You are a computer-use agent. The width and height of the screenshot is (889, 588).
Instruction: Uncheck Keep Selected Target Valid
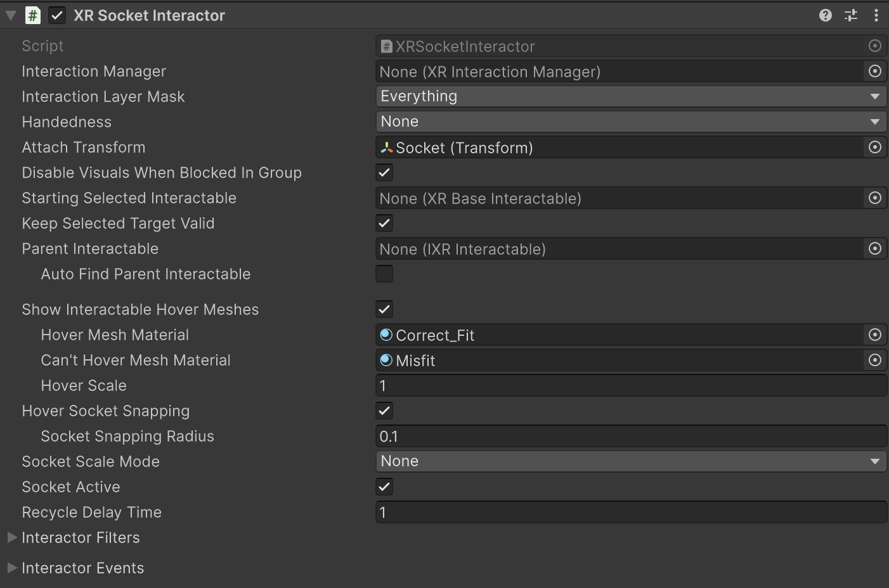(x=384, y=223)
